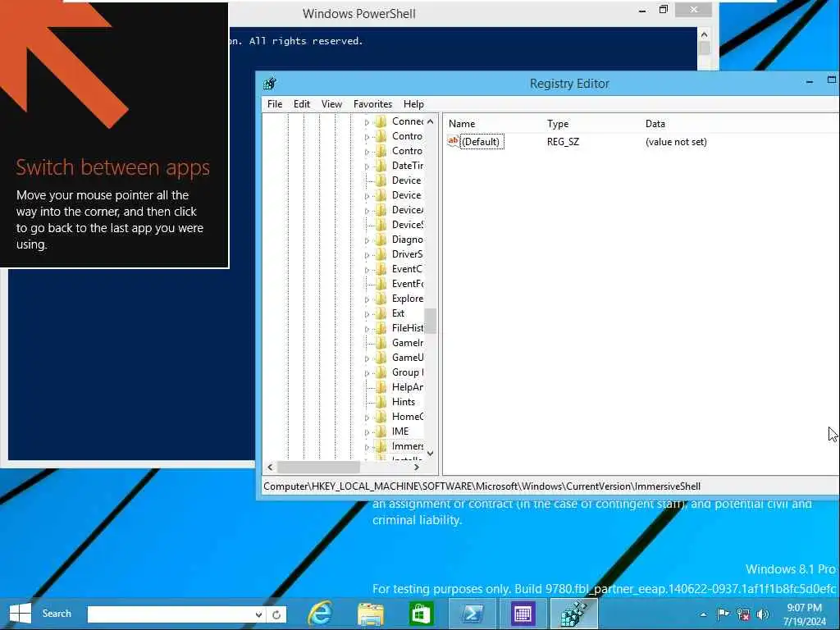Expand the DriverS key in tree
Image resolution: width=840 pixels, height=630 pixels.
pyautogui.click(x=367, y=255)
